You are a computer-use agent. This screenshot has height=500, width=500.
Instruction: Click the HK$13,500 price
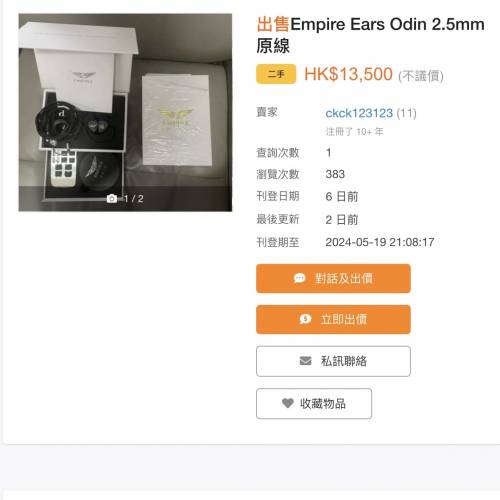point(348,74)
